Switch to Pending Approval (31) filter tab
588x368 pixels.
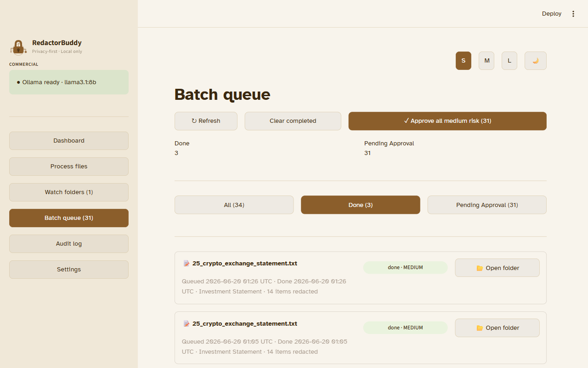487,205
